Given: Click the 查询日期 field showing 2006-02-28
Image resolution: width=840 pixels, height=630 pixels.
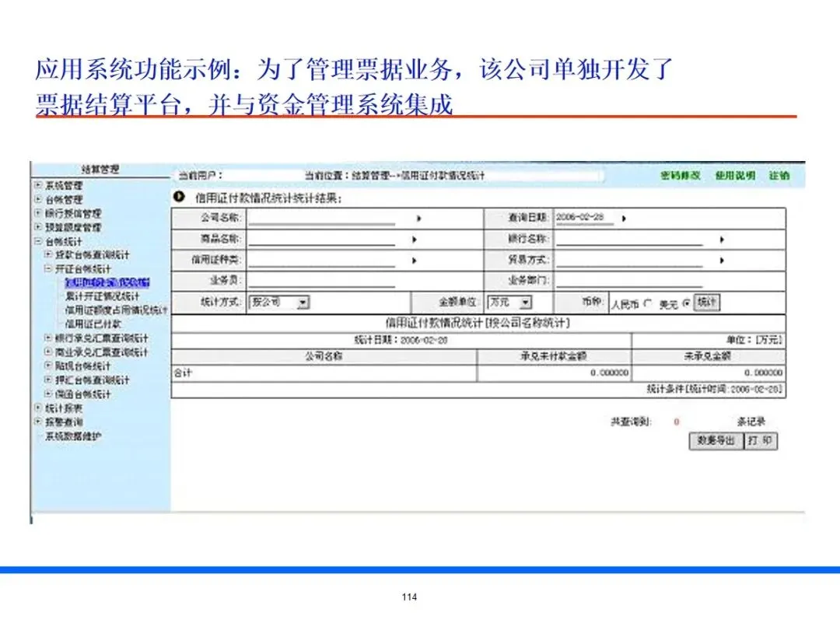Looking at the screenshot, I should tap(584, 218).
